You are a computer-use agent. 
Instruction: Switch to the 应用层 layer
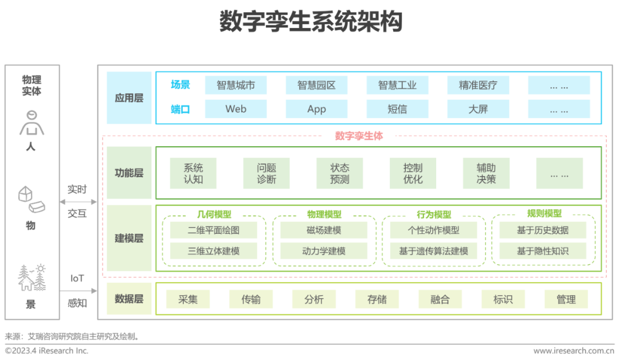(x=128, y=97)
